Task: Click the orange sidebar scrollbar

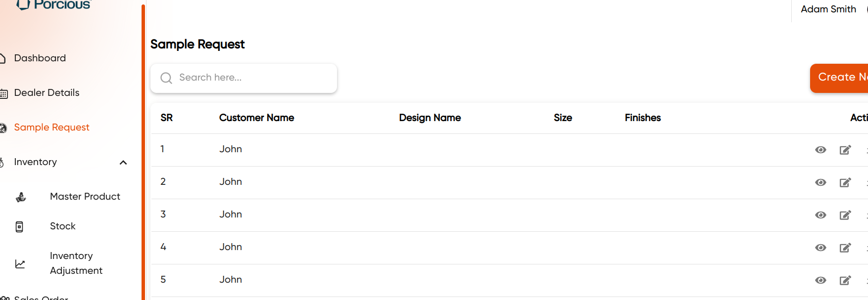Action: (x=143, y=148)
